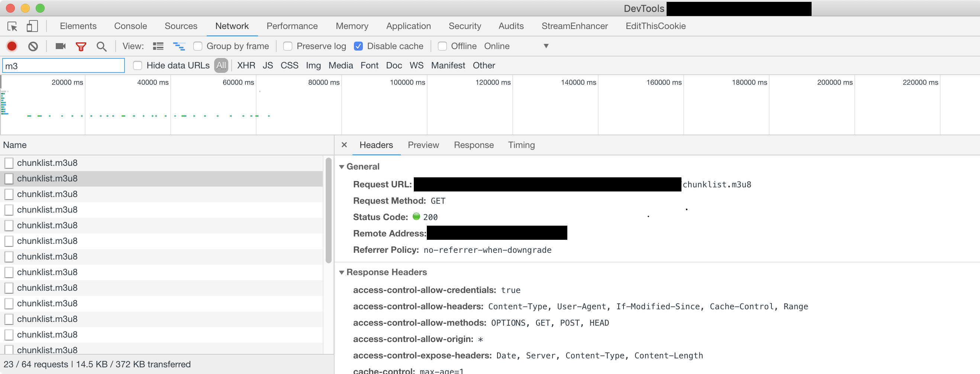Open search with the magnifier icon
This screenshot has width=980, height=374.
[101, 46]
